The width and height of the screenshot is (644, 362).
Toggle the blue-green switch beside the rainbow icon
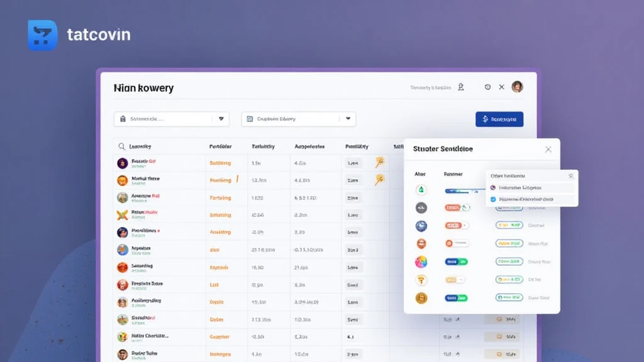pos(457,261)
